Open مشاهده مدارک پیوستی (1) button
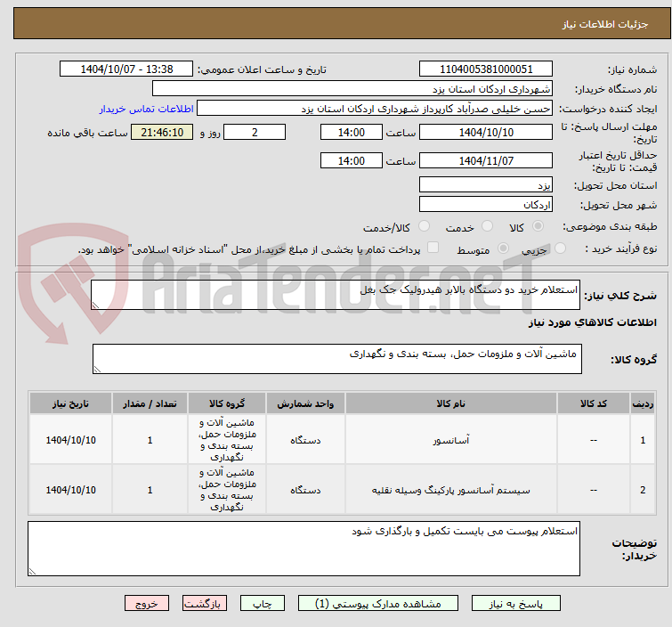The height and width of the screenshot is (627, 672). click(x=377, y=604)
